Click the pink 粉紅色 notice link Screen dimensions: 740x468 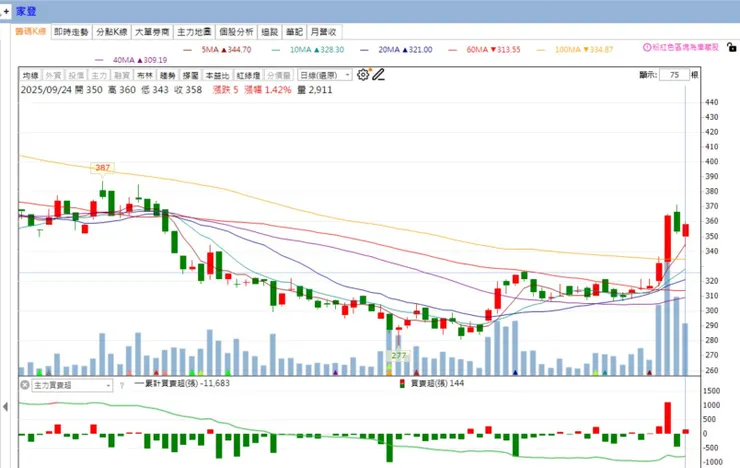[685, 47]
